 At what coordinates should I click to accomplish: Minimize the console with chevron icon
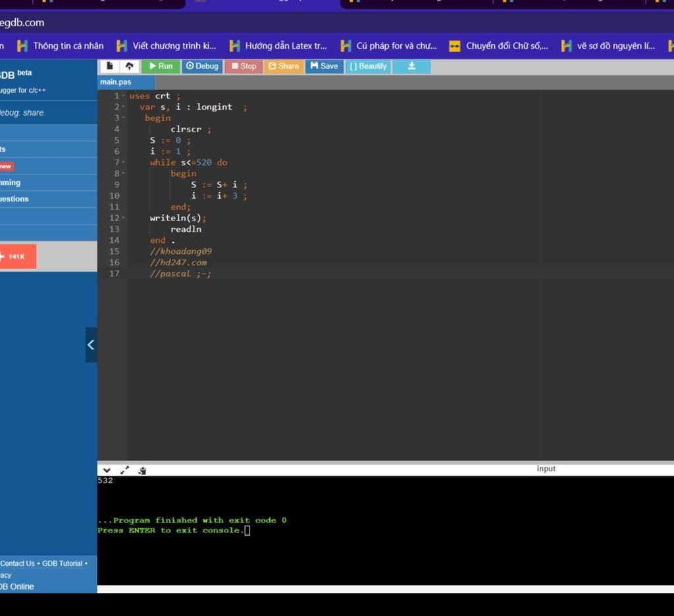[107, 471]
